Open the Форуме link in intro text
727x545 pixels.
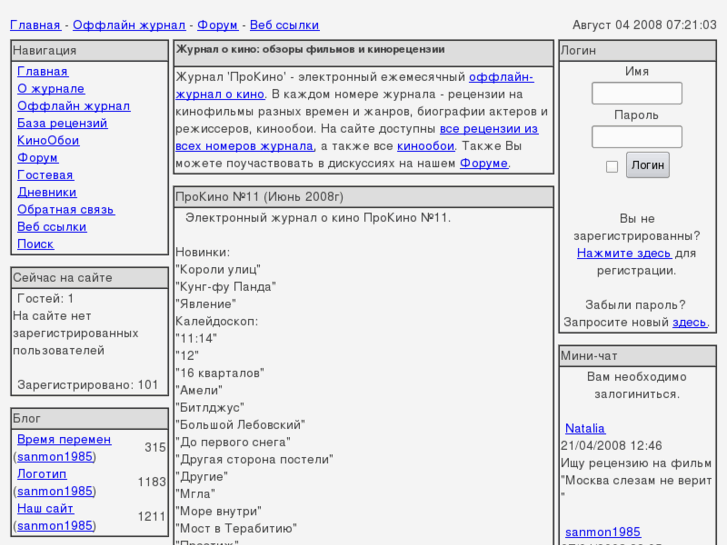[x=484, y=163]
